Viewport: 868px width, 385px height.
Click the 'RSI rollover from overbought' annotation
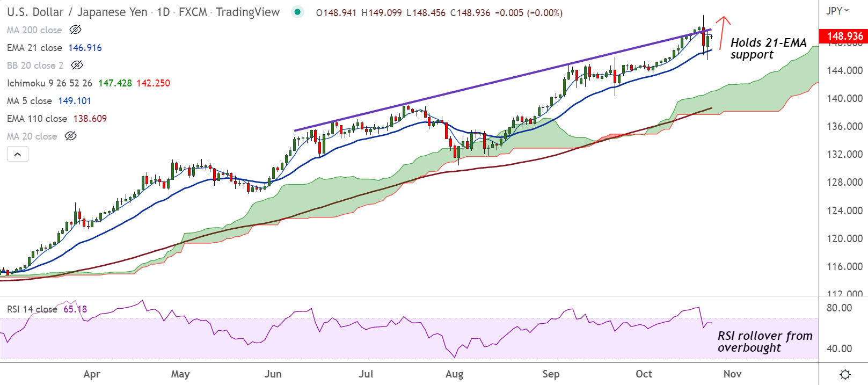point(765,342)
